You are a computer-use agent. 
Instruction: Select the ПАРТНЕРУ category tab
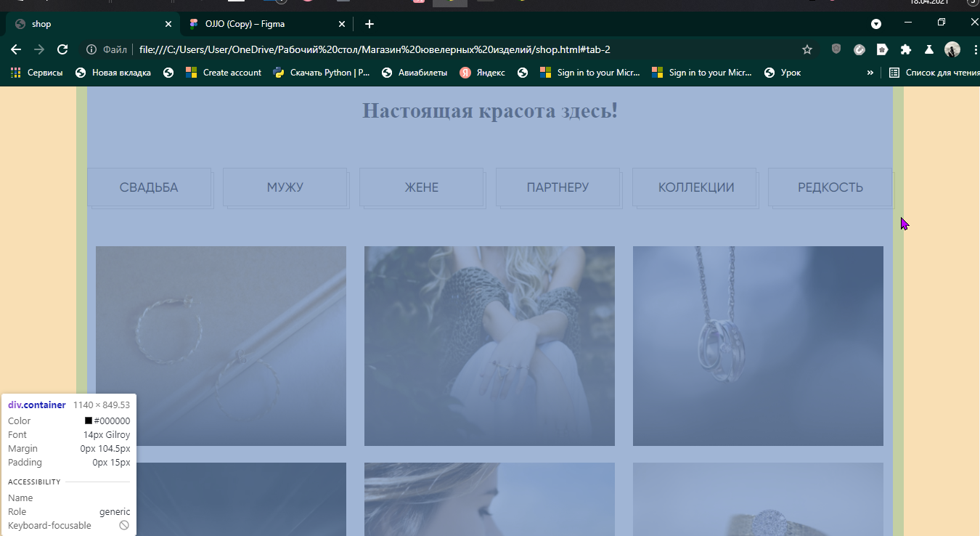pos(558,187)
